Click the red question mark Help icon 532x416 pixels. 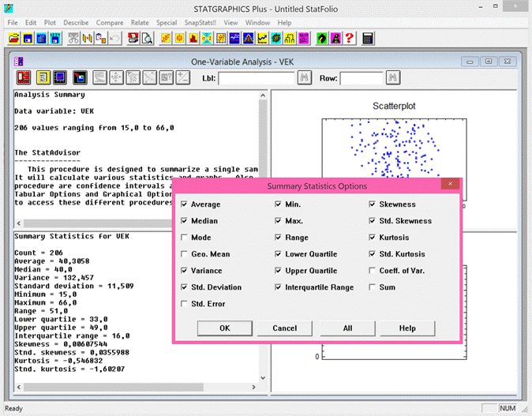pyautogui.click(x=350, y=39)
